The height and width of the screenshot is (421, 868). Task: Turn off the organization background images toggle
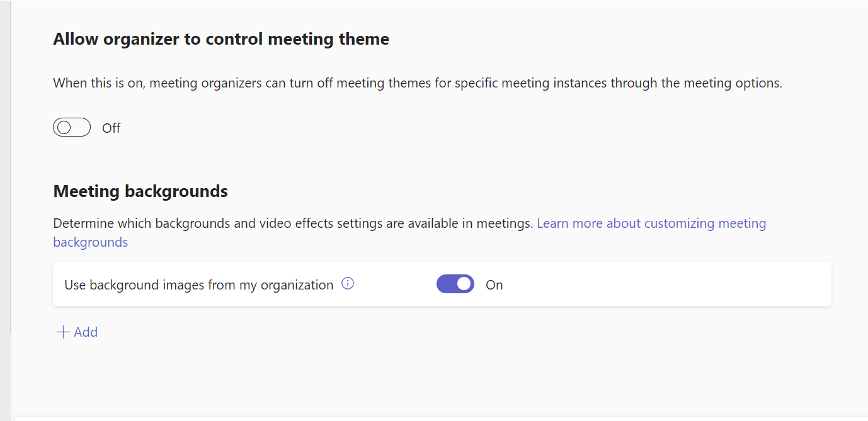(455, 284)
